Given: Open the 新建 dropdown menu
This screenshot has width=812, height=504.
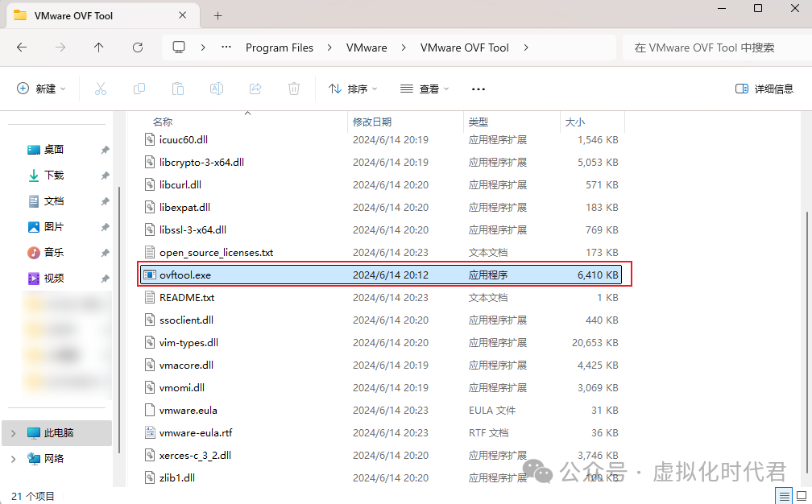Looking at the screenshot, I should [41, 89].
